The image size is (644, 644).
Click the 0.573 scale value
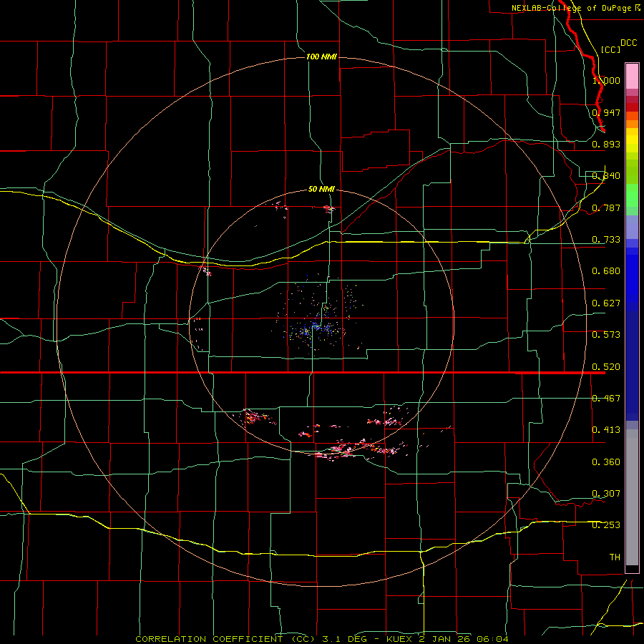click(606, 335)
